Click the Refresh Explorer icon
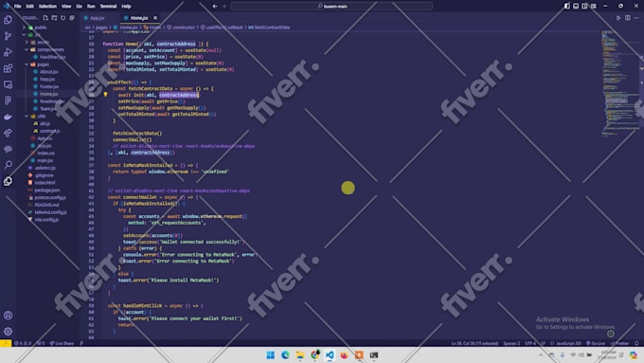This screenshot has width=644, height=363. (63, 18)
